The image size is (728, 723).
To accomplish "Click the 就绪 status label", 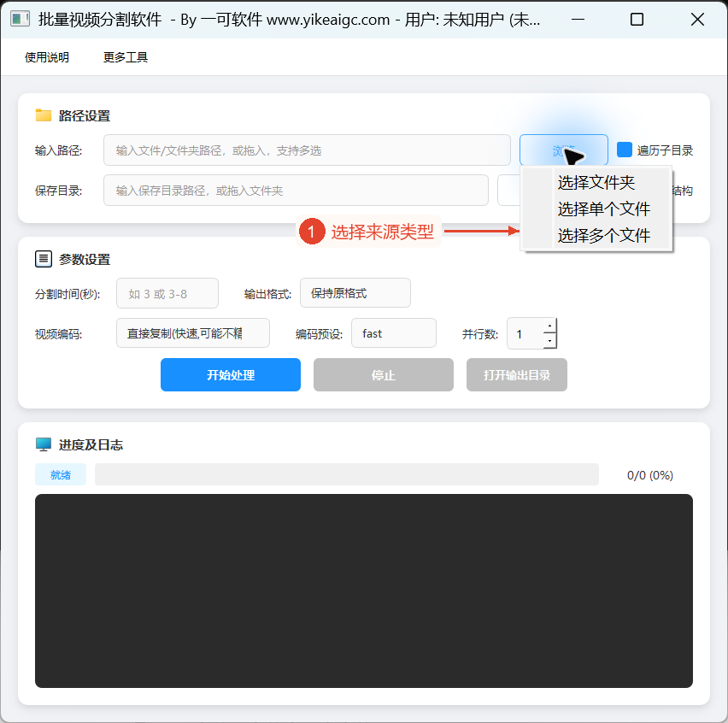I will (61, 474).
